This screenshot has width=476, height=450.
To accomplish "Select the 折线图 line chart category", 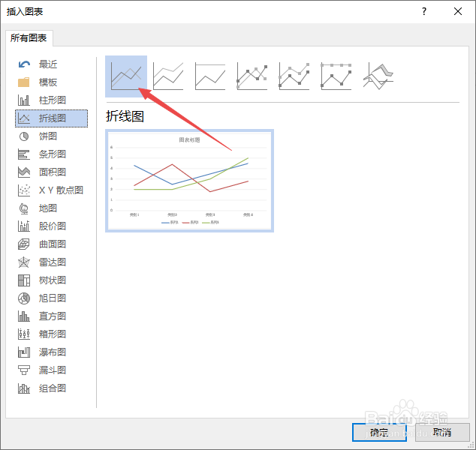I will click(51, 118).
